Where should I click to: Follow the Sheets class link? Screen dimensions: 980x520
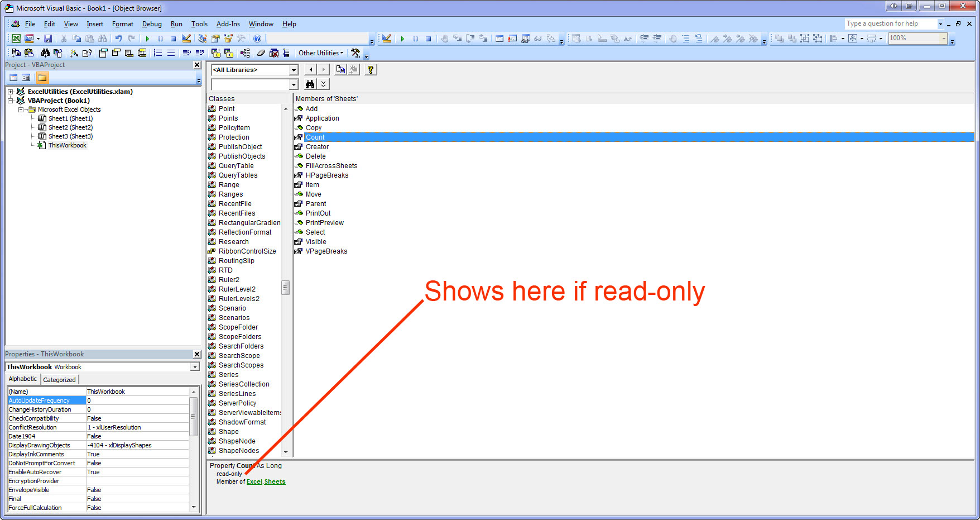[275, 481]
